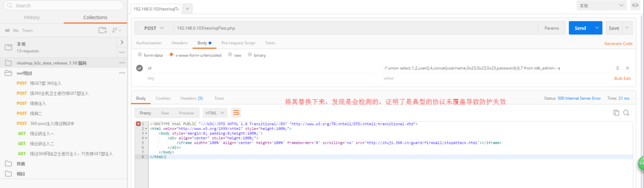
Task: Open the collections sort order menu
Action: [x=116, y=30]
